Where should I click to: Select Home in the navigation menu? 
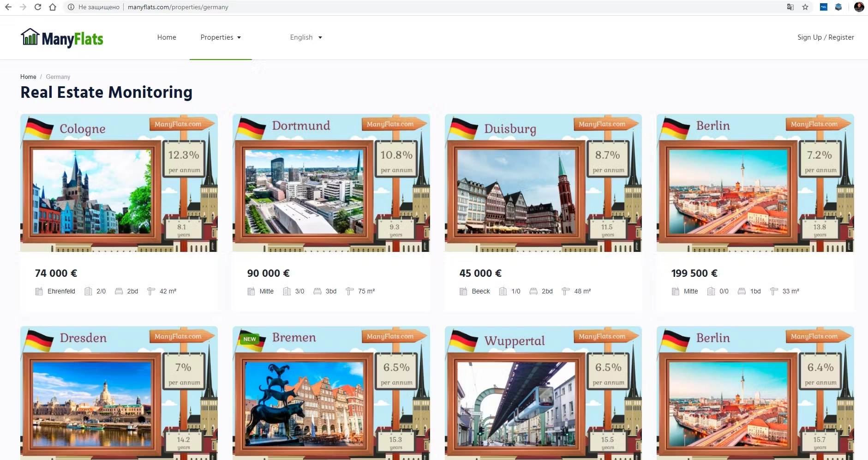[x=166, y=37]
